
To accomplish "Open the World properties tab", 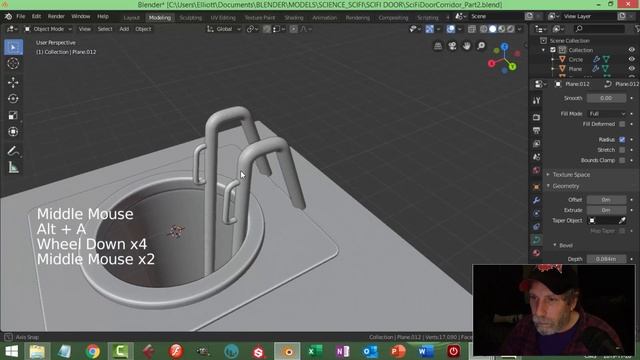I will pyautogui.click(x=536, y=171).
